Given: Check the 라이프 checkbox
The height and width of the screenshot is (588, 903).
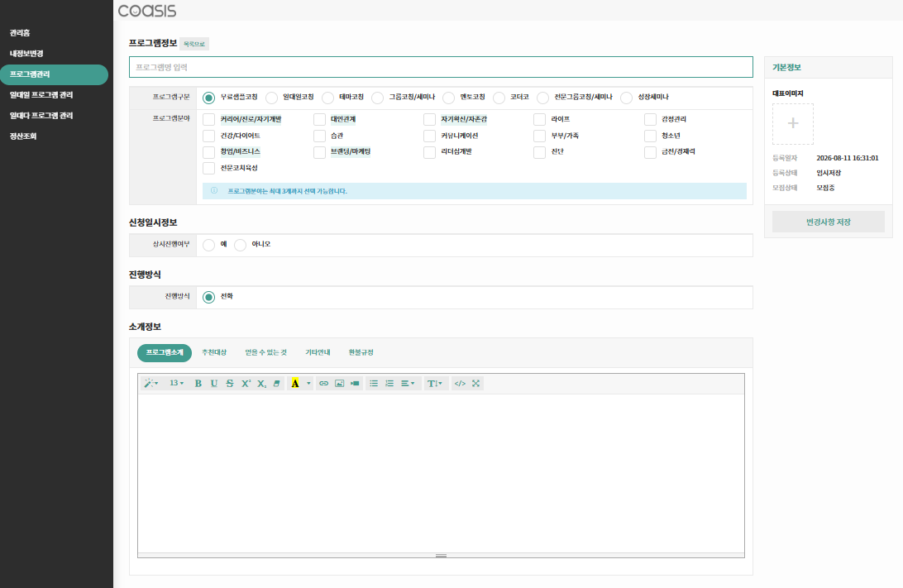Looking at the screenshot, I should click(540, 119).
